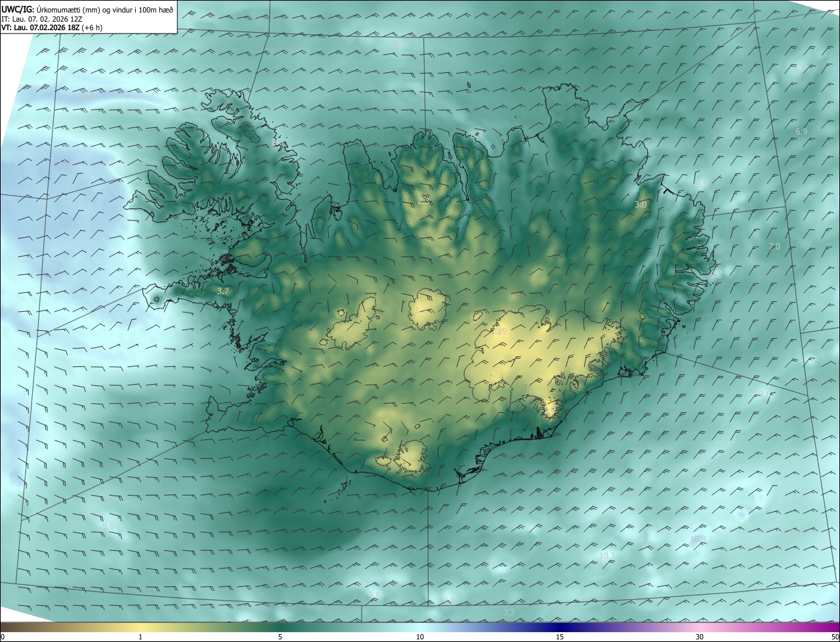Screen dimensions: 840x642
Task: Click the '3.7' value on the western peninsula
Action: [x=223, y=291]
